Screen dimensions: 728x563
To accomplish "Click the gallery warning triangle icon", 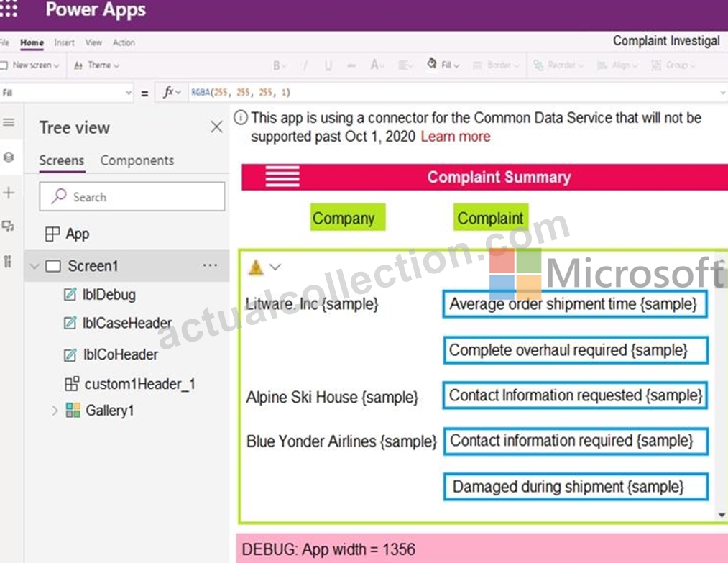I will click(x=256, y=267).
